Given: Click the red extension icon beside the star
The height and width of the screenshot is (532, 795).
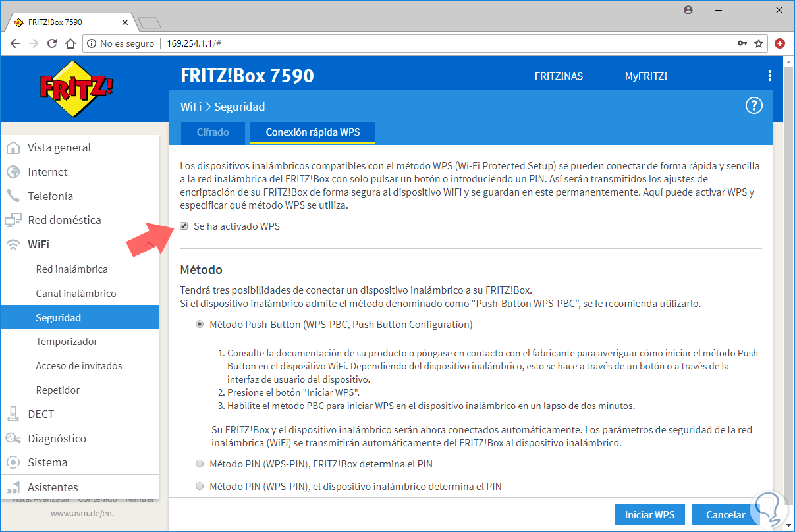Looking at the screenshot, I should coord(781,43).
